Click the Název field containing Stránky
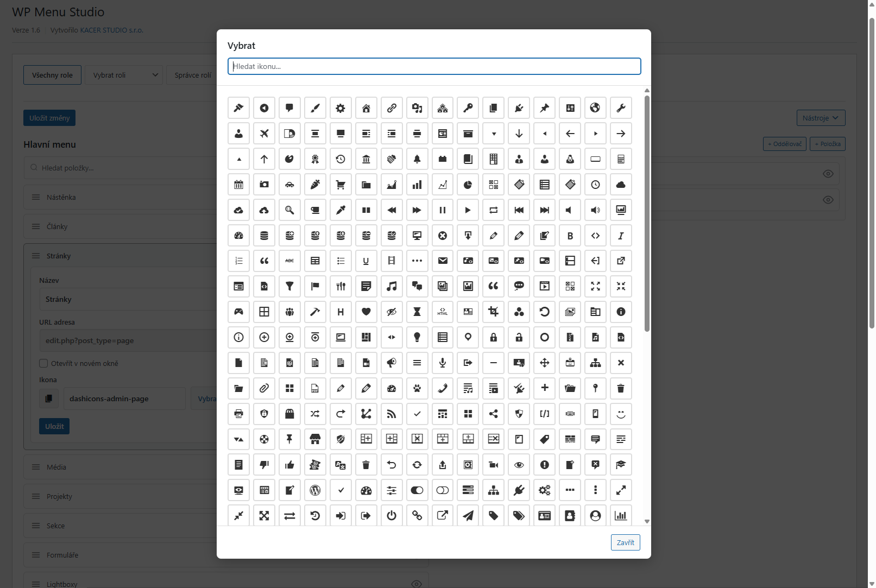The image size is (876, 588). pyautogui.click(x=128, y=299)
